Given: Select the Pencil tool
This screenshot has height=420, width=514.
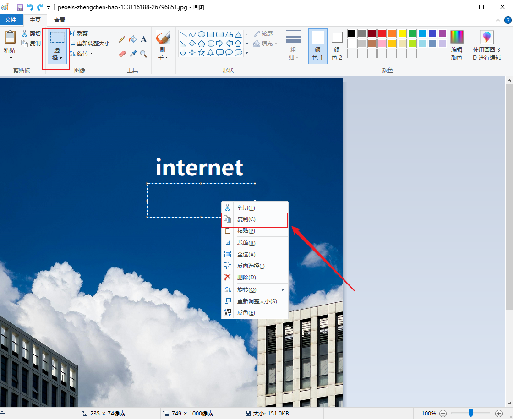Looking at the screenshot, I should point(122,40).
